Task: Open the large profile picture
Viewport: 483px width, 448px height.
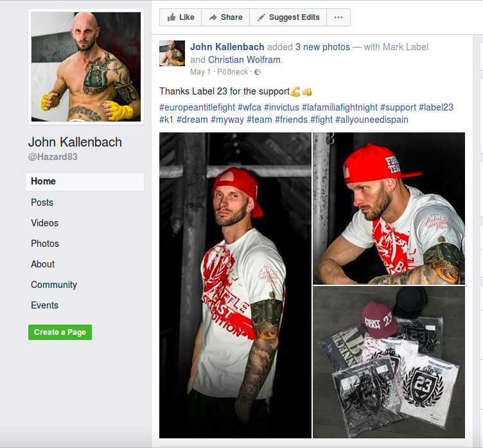Action: [x=86, y=67]
